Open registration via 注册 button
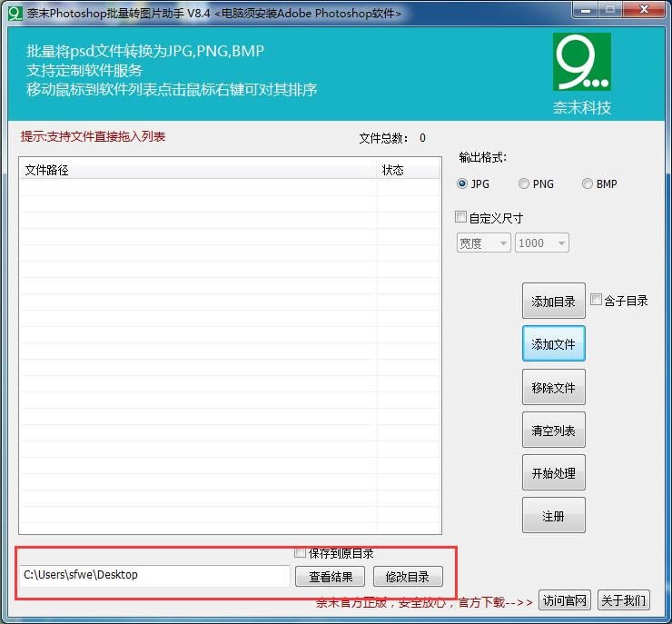This screenshot has width=672, height=624. coord(553,516)
